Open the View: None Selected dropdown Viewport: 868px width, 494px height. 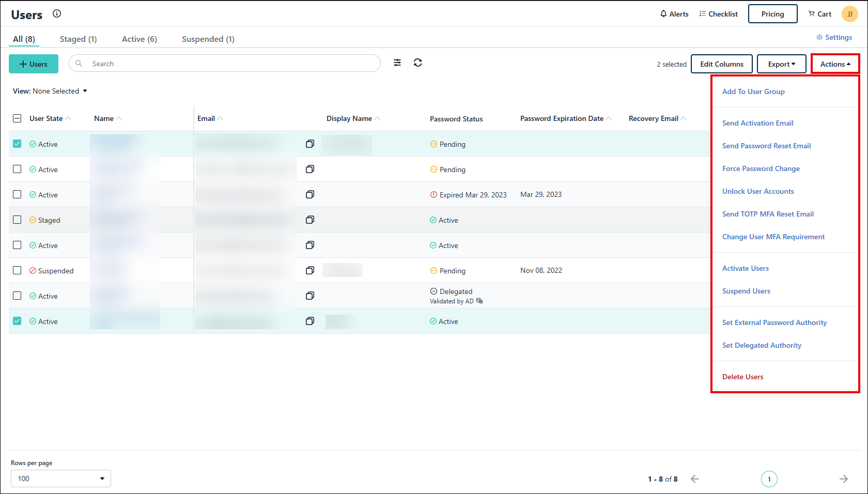[50, 91]
